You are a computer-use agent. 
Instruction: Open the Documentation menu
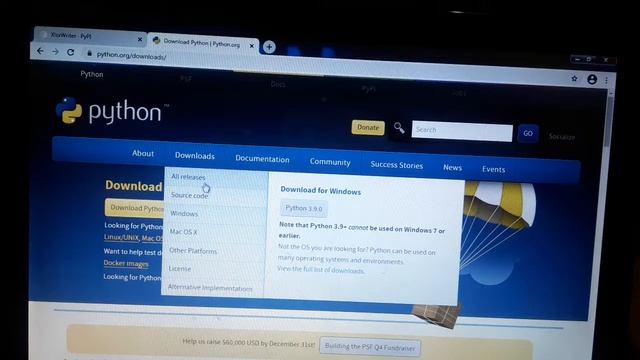(262, 159)
